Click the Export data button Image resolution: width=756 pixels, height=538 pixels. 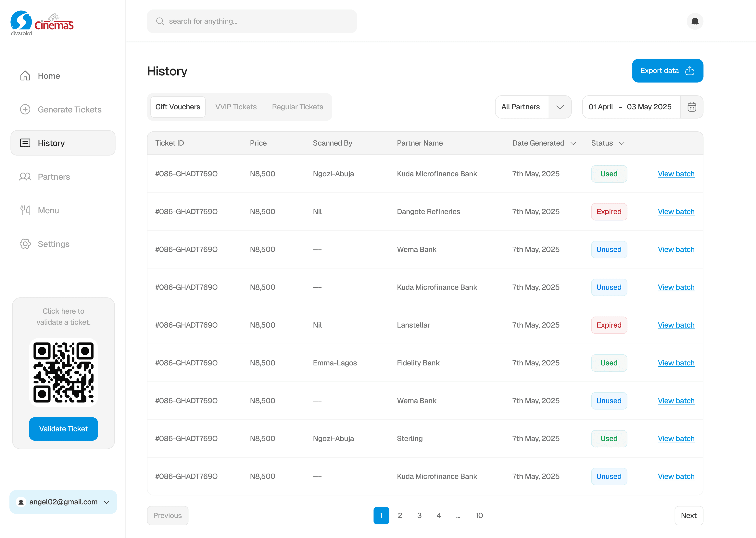point(668,71)
